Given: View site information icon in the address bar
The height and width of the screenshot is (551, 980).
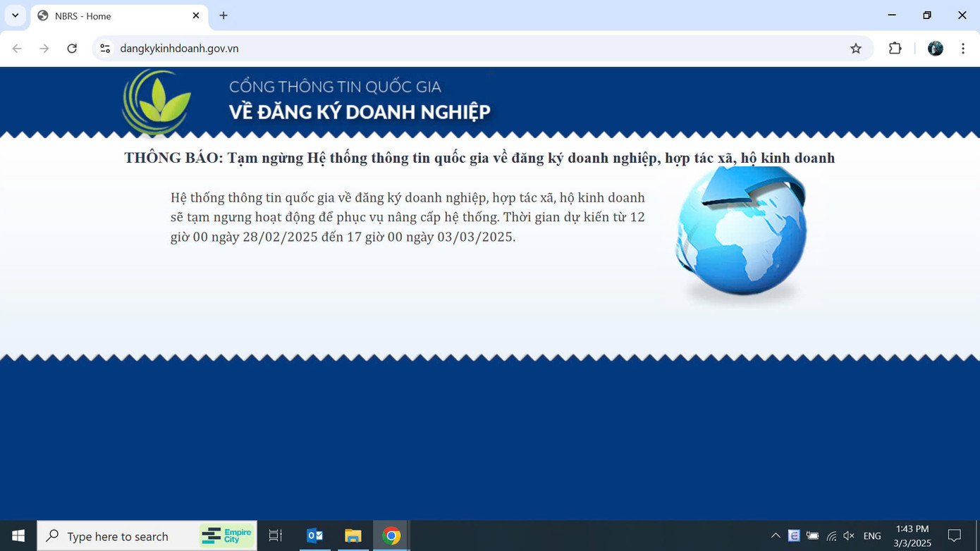Looking at the screenshot, I should 105,48.
